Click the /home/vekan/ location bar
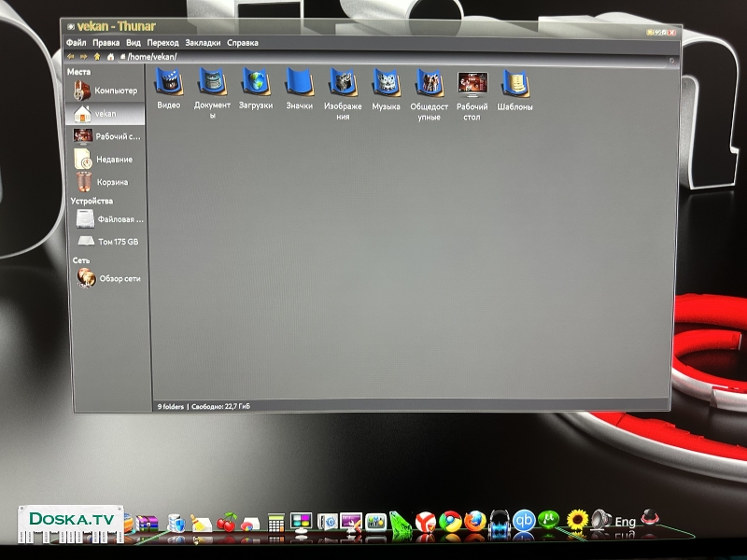Image resolution: width=747 pixels, height=560 pixels. coord(393,57)
